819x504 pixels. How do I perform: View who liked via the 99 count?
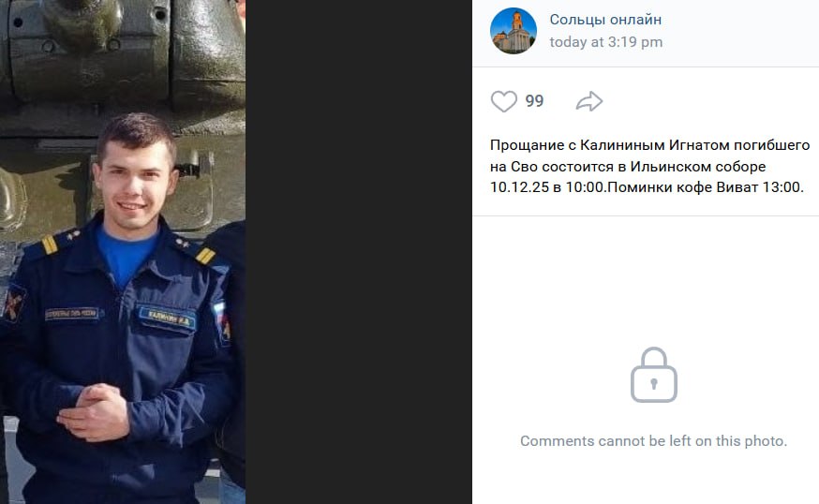coord(534,101)
